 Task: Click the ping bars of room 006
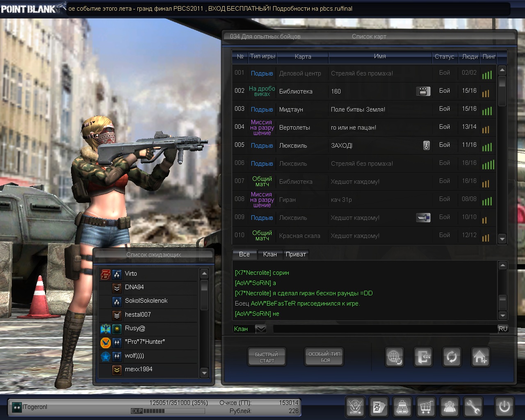coord(488,164)
